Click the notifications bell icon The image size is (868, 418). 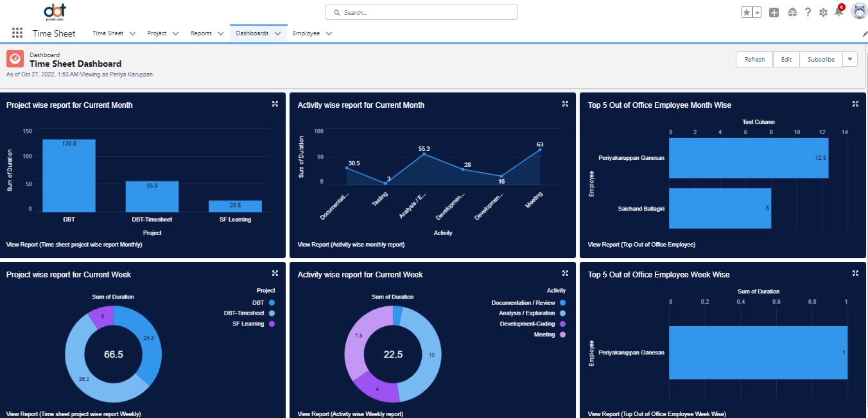tap(838, 12)
